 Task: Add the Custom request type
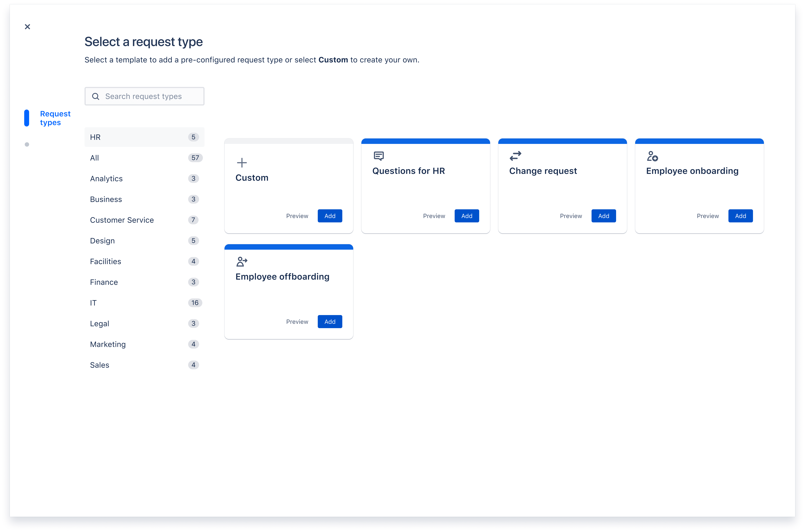pyautogui.click(x=330, y=216)
